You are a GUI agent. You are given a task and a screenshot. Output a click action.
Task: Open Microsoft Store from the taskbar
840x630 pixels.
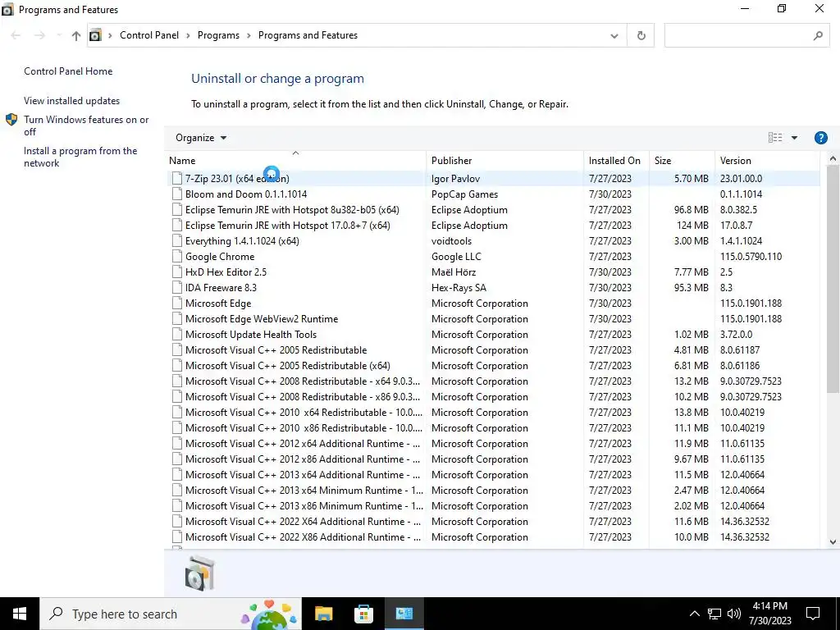point(363,614)
